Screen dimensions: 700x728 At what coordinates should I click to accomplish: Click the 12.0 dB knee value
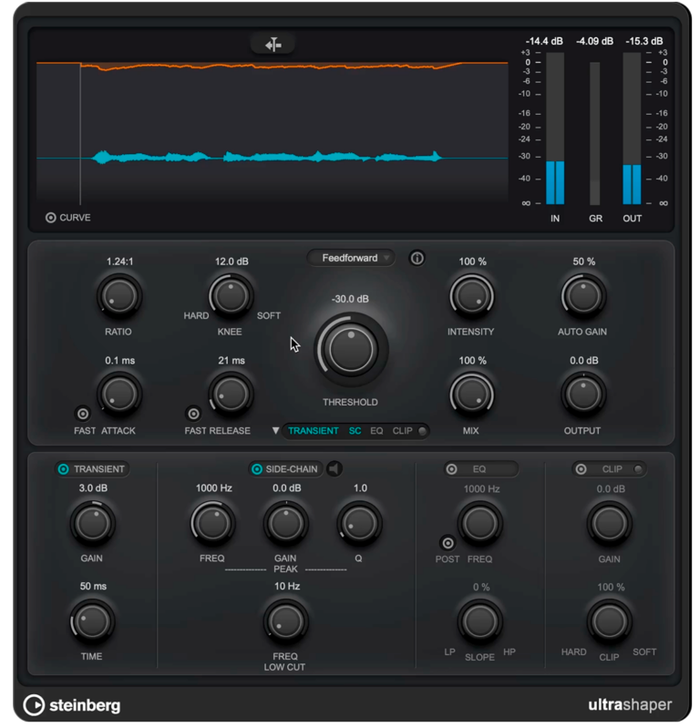[x=232, y=261]
